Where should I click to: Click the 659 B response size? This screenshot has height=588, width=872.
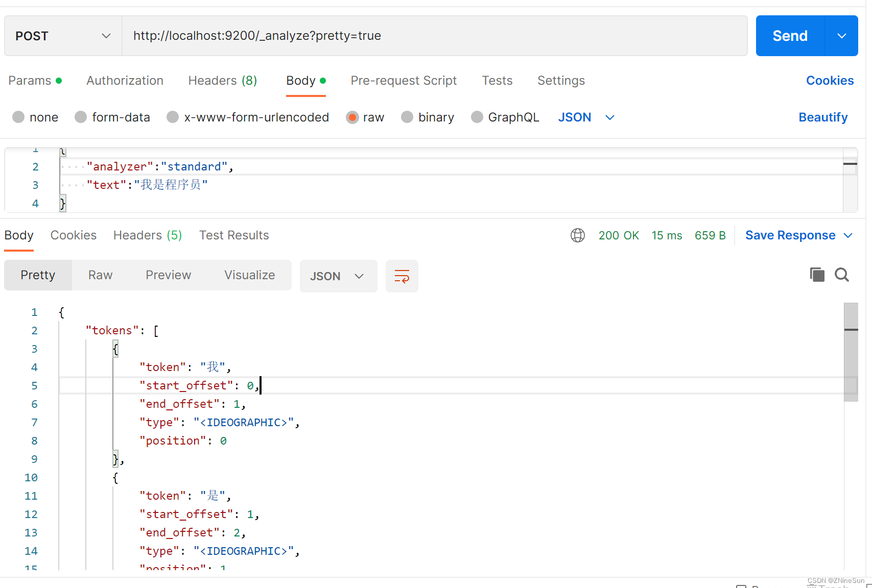coord(710,235)
